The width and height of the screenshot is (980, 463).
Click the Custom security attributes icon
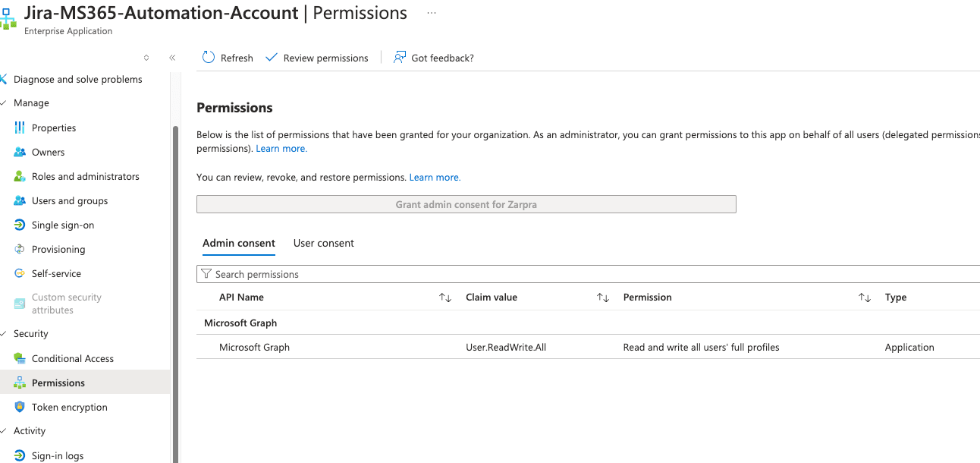[x=20, y=304]
